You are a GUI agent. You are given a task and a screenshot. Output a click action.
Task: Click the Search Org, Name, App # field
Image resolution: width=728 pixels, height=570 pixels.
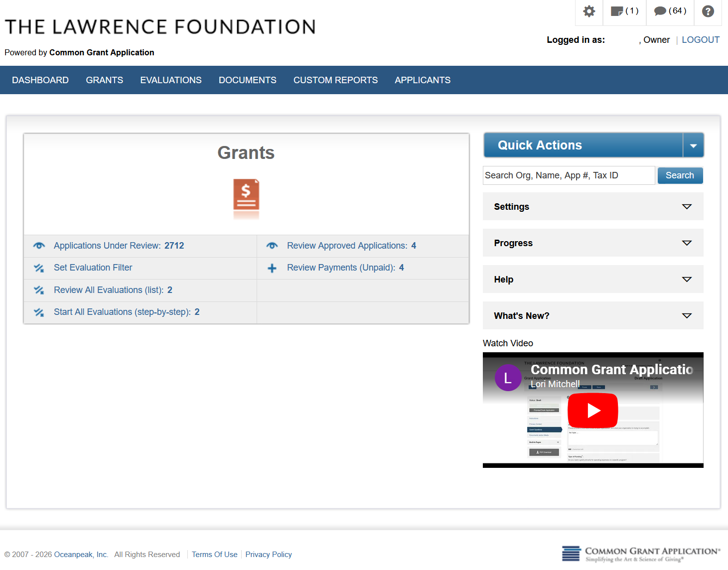569,175
